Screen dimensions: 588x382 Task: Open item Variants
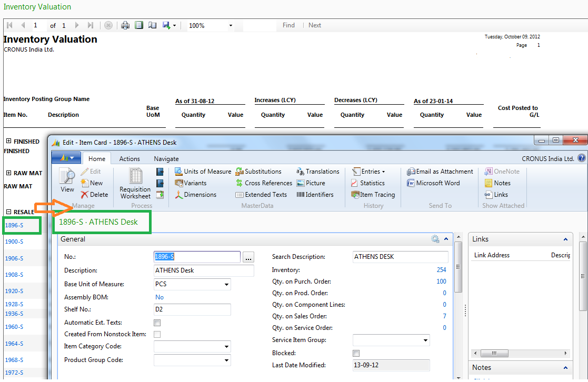point(191,183)
